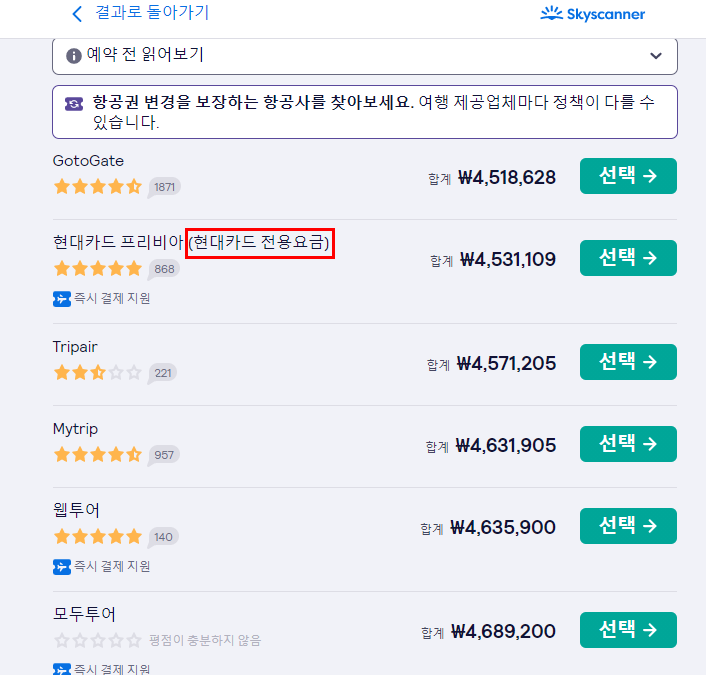The width and height of the screenshot is (706, 675).
Task: Expand the 예약 전 읽어보기 dropdown chevron
Action: pyautogui.click(x=656, y=56)
